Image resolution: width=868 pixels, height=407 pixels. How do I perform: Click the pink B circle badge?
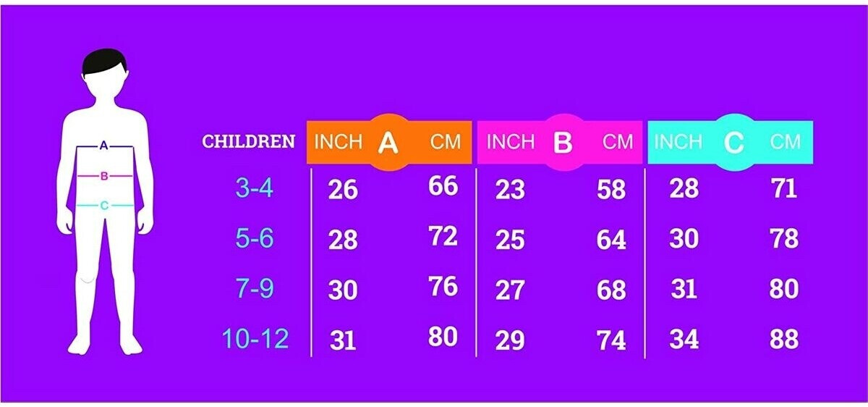click(x=562, y=143)
